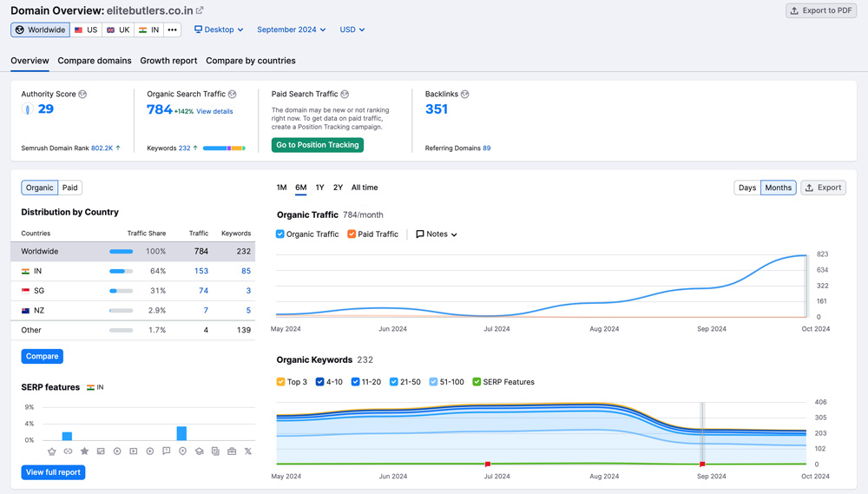Click the Referring Domains value 89
Image resolution: width=868 pixels, height=494 pixels.
coord(487,148)
